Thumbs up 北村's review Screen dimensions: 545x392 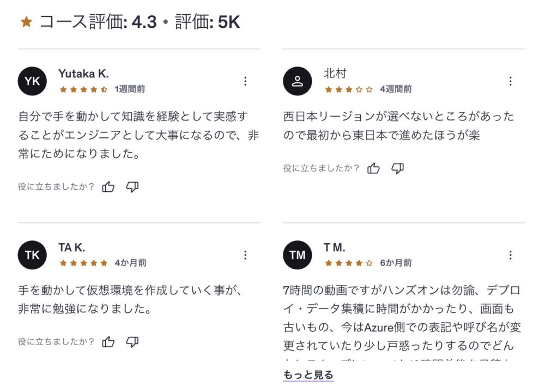(374, 168)
